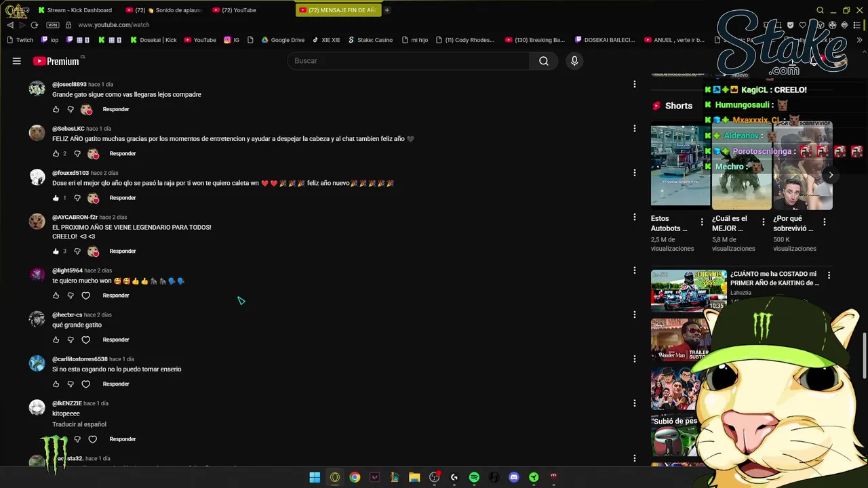868x488 pixels.
Task: Unlike the comment by @fouxxd5103
Action: coord(56,198)
